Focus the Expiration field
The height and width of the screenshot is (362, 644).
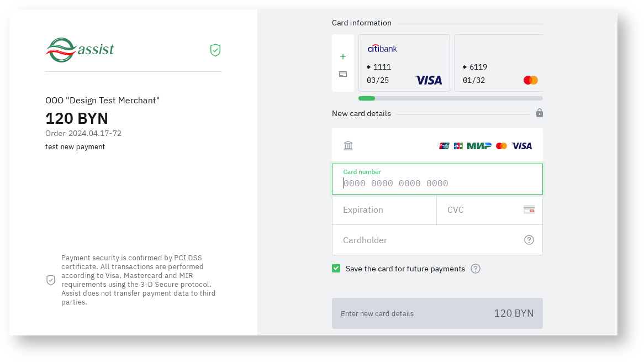384,210
